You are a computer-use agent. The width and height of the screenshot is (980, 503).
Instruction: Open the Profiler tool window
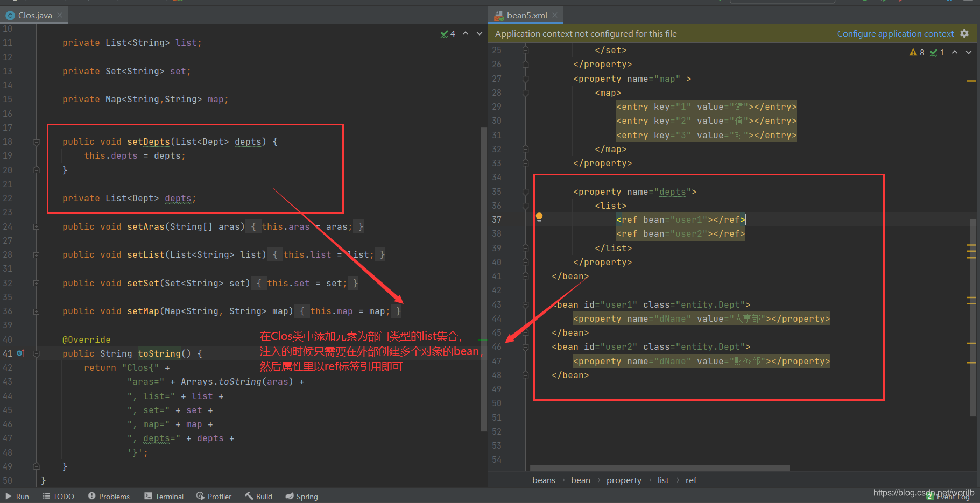coord(214,497)
